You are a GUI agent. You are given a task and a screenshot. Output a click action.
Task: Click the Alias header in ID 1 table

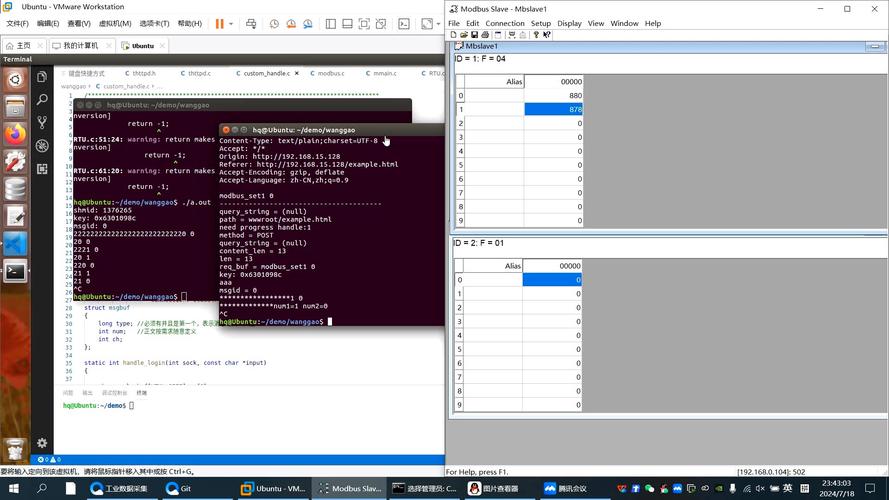[494, 82]
